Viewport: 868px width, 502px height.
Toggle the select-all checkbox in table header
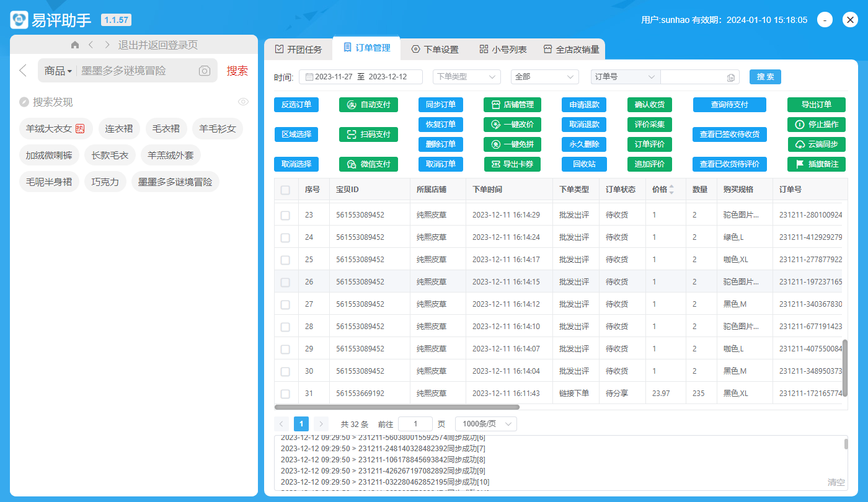coord(285,190)
